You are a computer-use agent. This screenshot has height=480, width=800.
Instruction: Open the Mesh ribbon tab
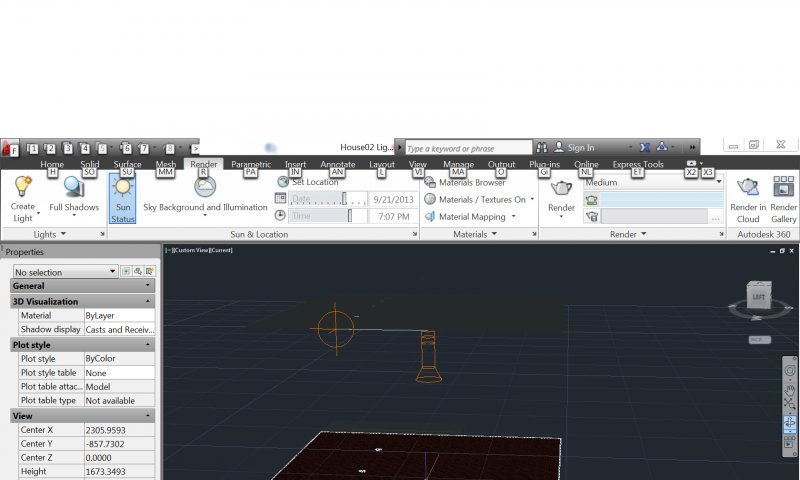tap(165, 164)
